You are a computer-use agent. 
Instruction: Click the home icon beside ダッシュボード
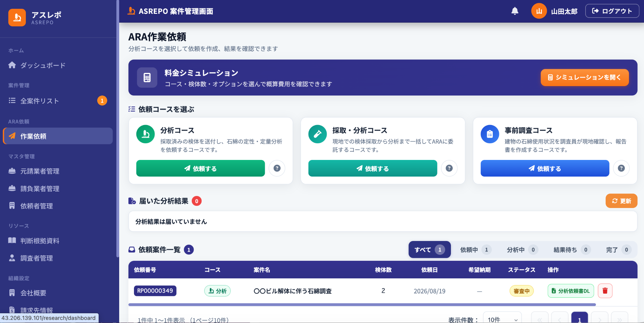12,65
